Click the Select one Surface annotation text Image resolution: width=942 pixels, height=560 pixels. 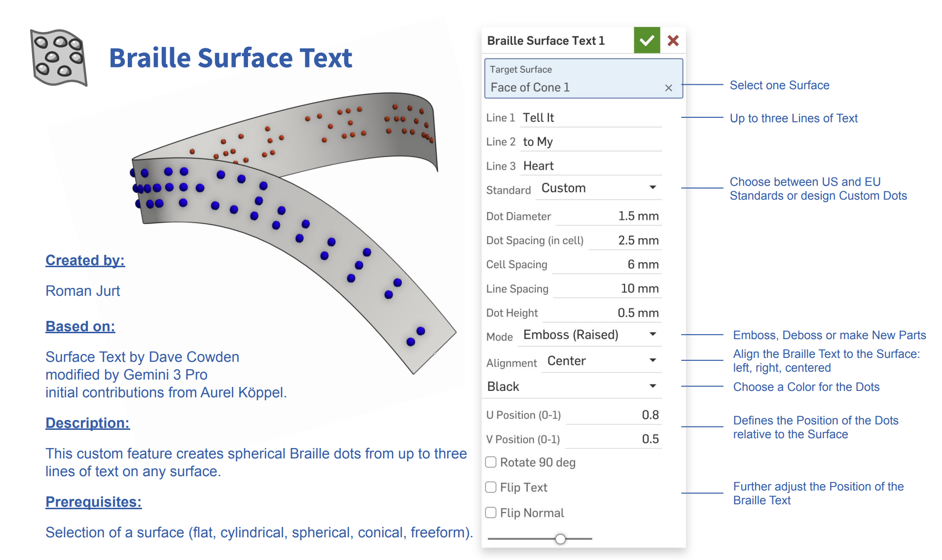coord(780,85)
